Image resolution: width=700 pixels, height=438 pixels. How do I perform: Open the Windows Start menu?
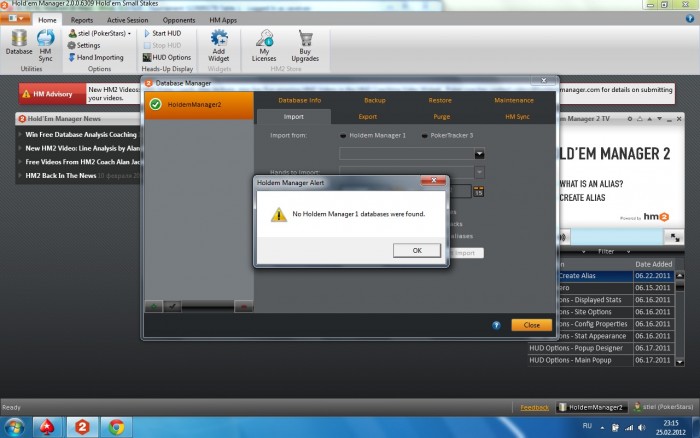pyautogui.click(x=14, y=427)
